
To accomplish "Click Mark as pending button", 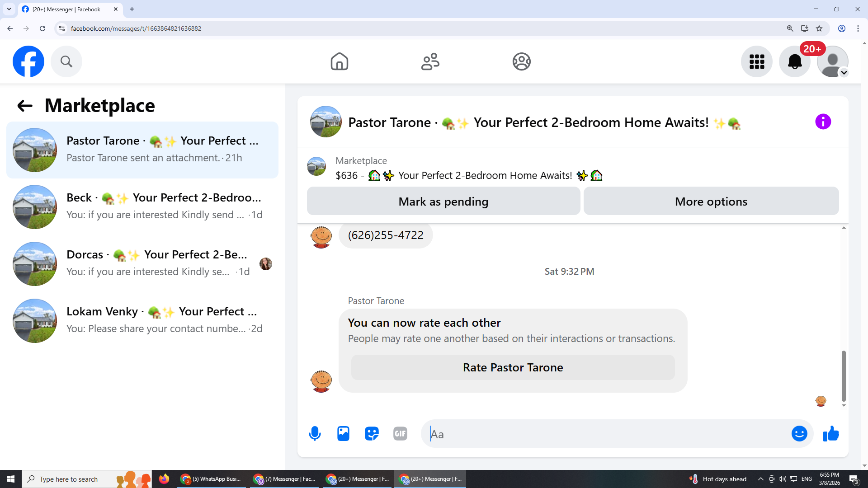I will coord(443,202).
